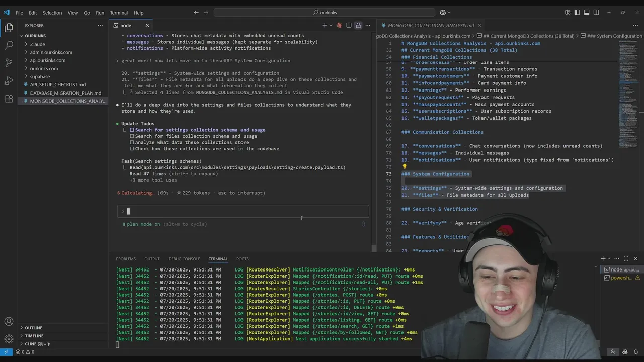Toggle 'Check how these collections are used' checkbox

[132, 149]
